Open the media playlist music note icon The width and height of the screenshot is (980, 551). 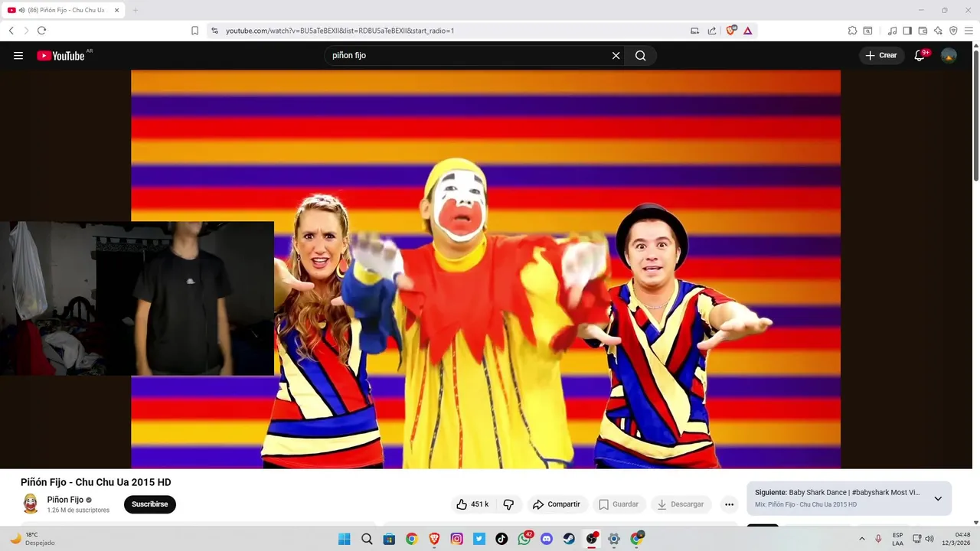[x=892, y=31]
